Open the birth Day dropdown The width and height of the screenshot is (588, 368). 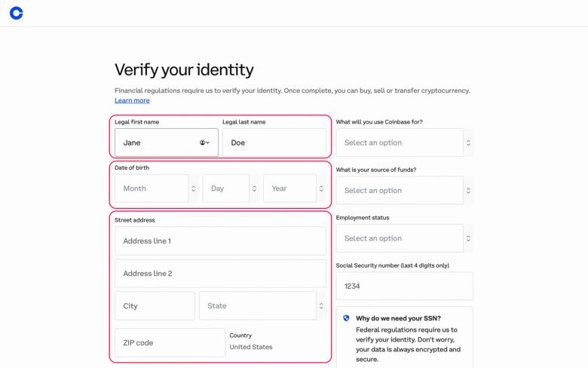click(225, 189)
